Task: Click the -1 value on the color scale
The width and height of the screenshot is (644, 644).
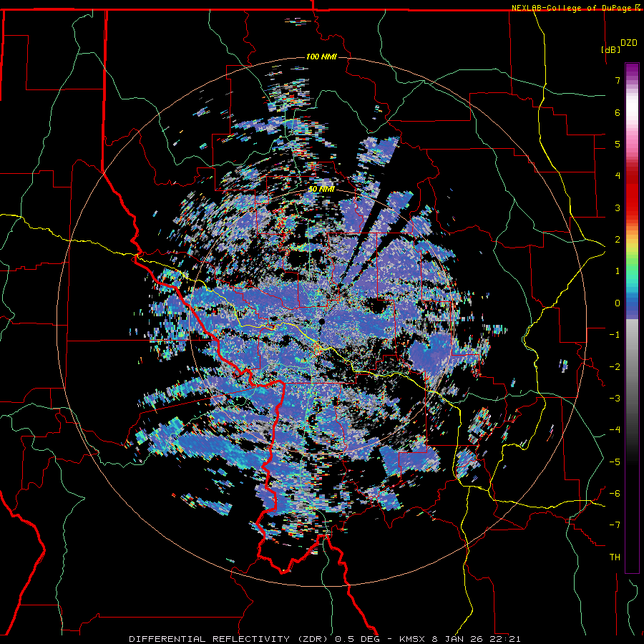Action: click(x=615, y=335)
